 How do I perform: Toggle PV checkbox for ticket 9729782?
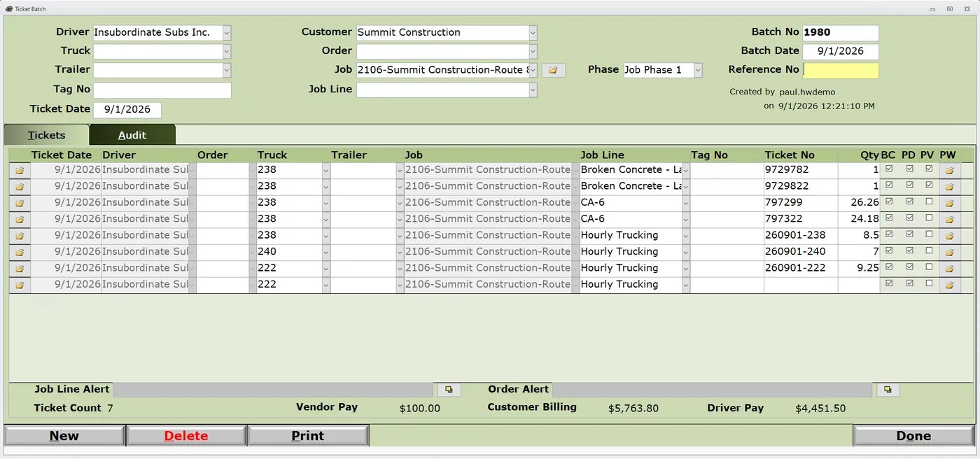(928, 169)
